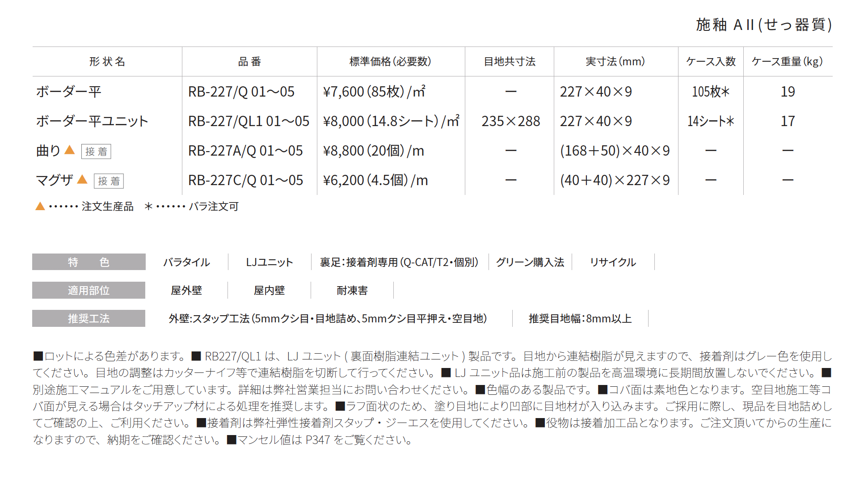
Task: Click the リサイクル feature tag
Action: point(613,262)
